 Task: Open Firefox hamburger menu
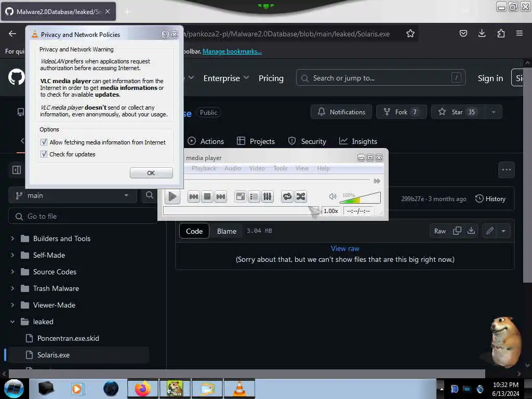click(520, 33)
